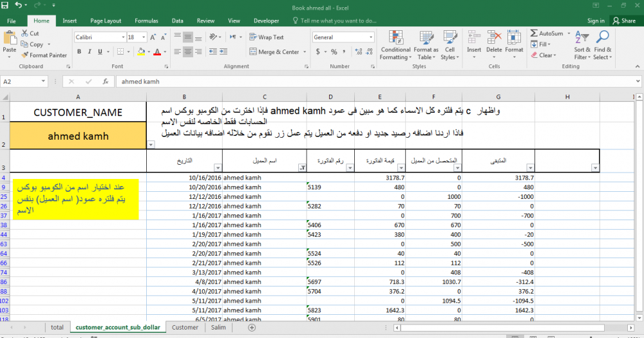
Task: Click the Tell me what you want to do box
Action: pyautogui.click(x=334, y=21)
